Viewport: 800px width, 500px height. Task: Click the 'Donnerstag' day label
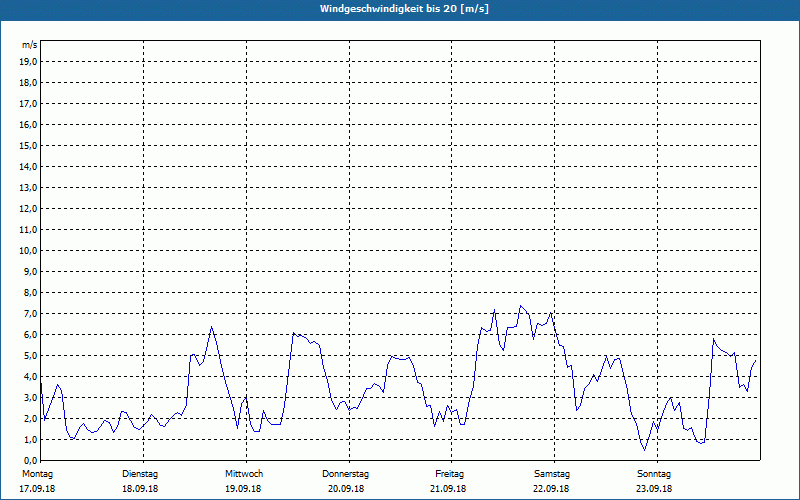coord(345,474)
